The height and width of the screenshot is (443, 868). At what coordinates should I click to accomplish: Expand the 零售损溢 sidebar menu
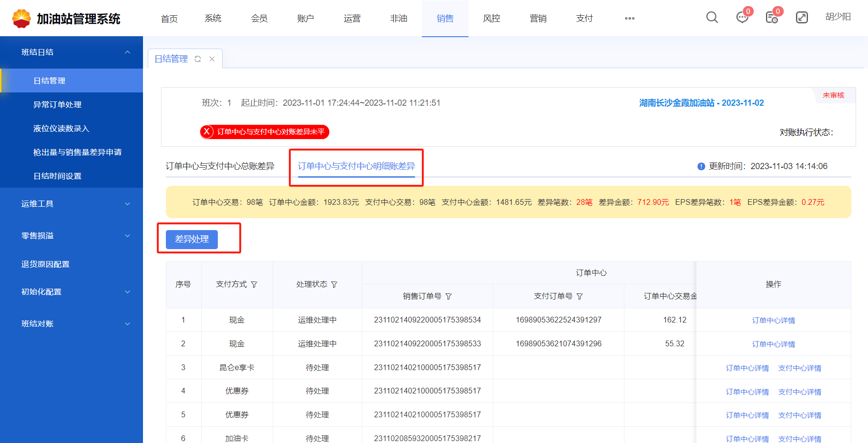[127, 236]
